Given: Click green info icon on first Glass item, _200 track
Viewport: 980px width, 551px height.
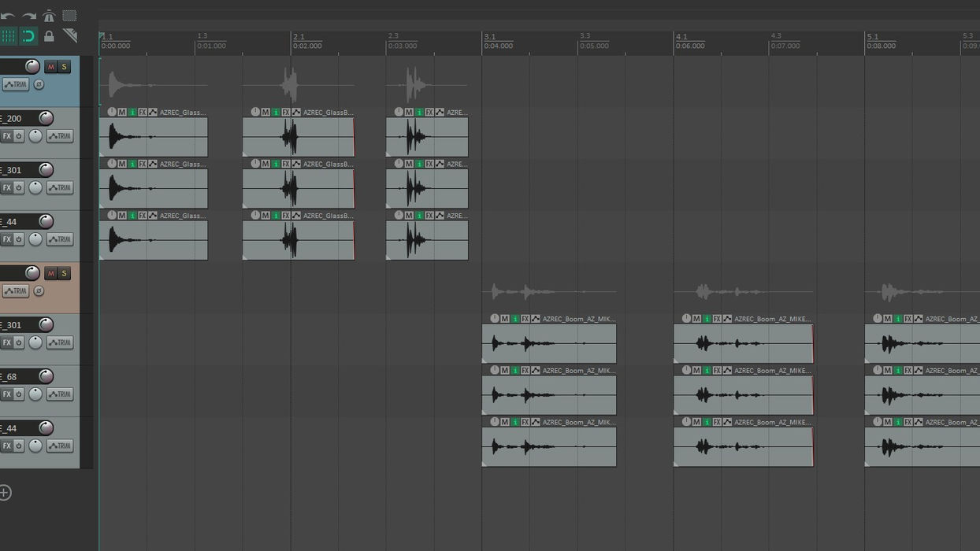Looking at the screenshot, I should (x=132, y=113).
